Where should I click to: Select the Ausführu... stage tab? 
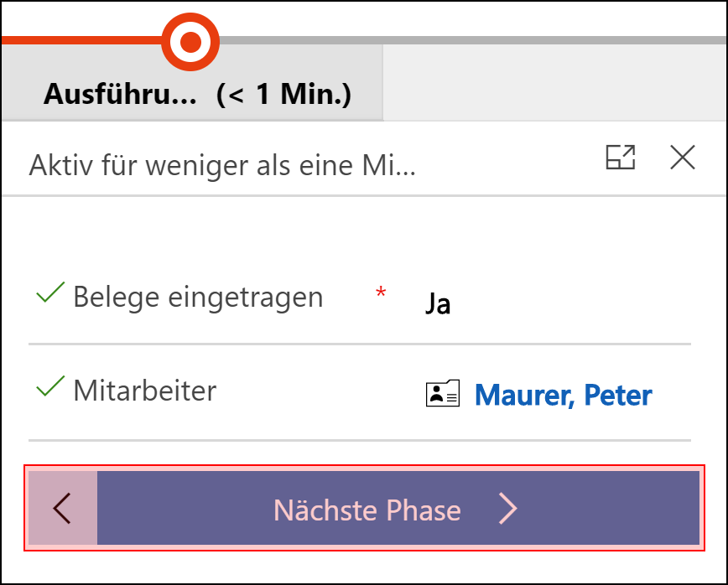pyautogui.click(x=192, y=83)
